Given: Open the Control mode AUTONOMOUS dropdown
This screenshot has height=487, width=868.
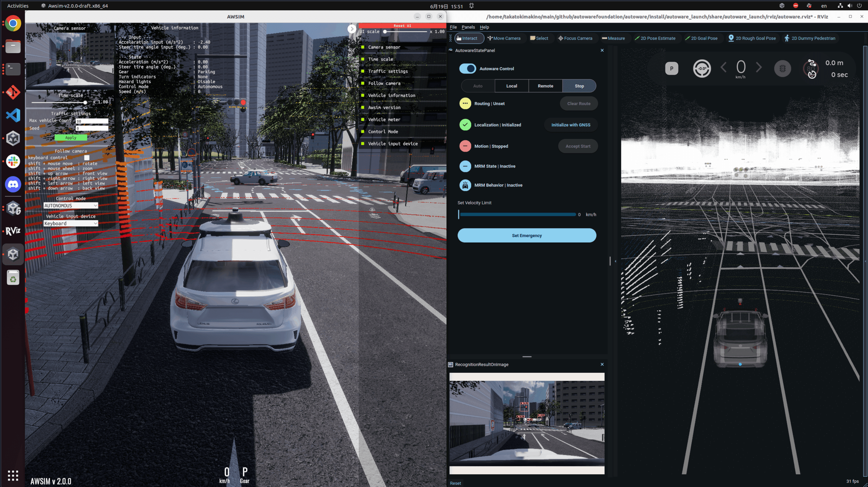Looking at the screenshot, I should point(70,205).
